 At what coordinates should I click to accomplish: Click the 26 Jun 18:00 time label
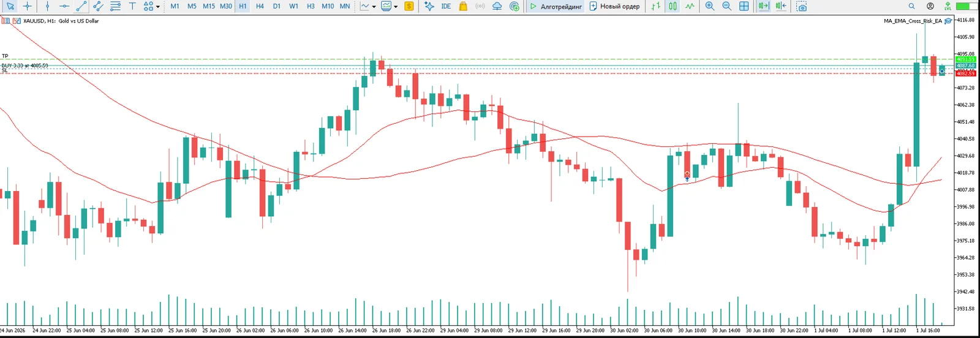(x=386, y=331)
